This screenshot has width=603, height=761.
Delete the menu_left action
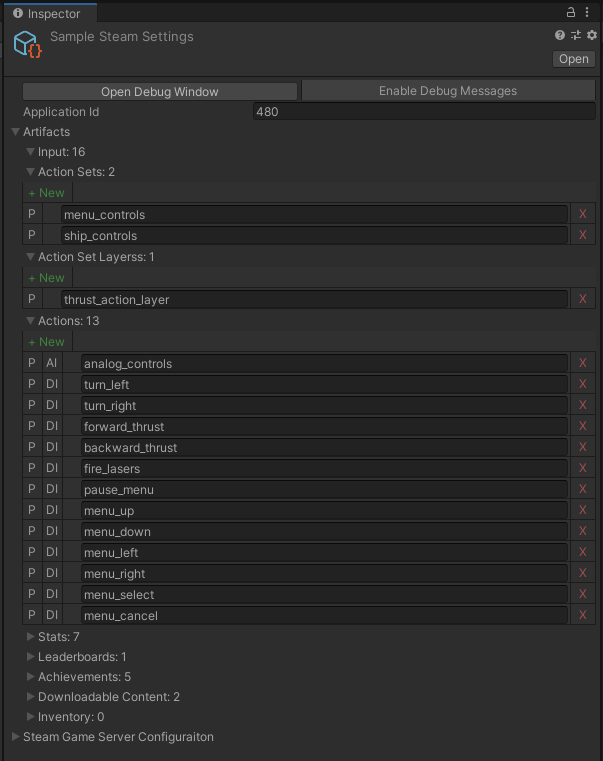click(x=583, y=552)
